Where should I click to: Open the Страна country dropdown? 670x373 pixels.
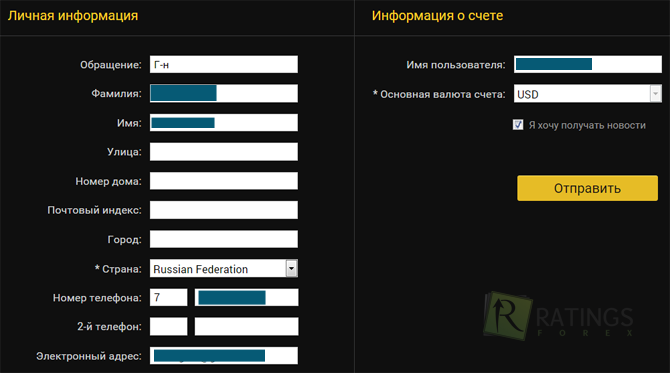(x=223, y=268)
